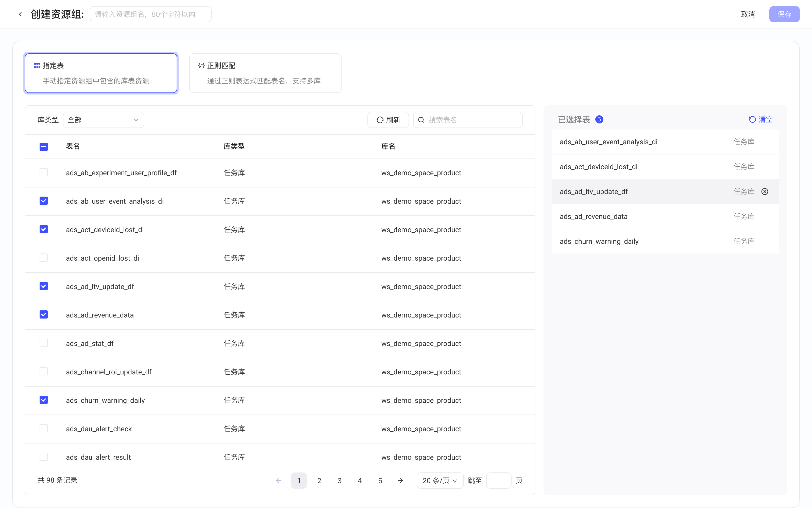Click table name ads_ab_experiment_user_profile_df
Viewport: 812px width, 508px height.
(x=121, y=173)
